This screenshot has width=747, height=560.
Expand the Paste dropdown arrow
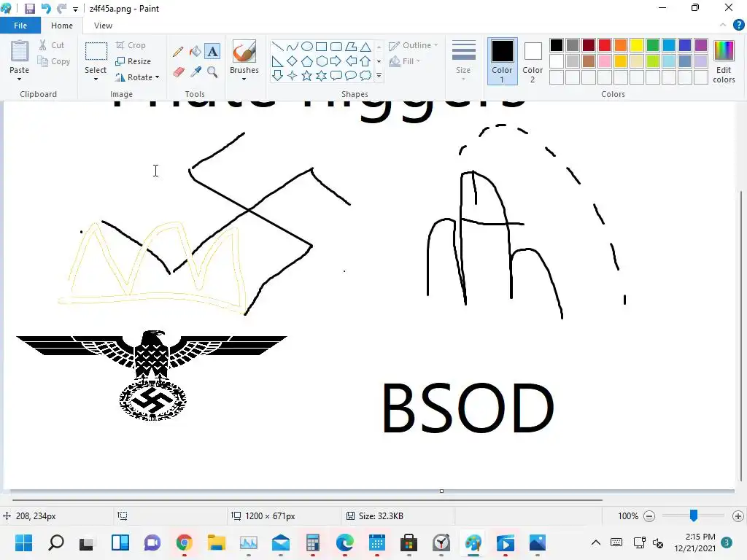click(x=20, y=79)
